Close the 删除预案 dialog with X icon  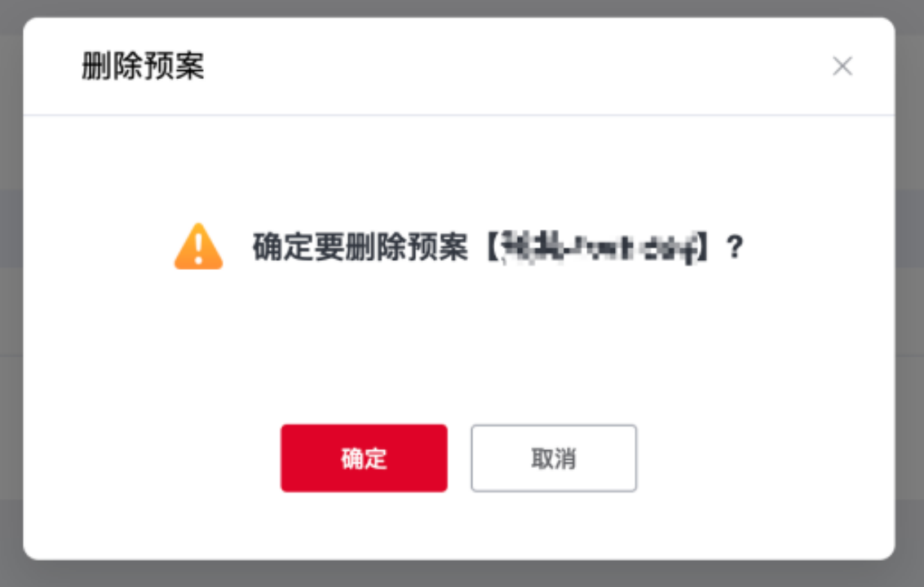click(x=842, y=66)
